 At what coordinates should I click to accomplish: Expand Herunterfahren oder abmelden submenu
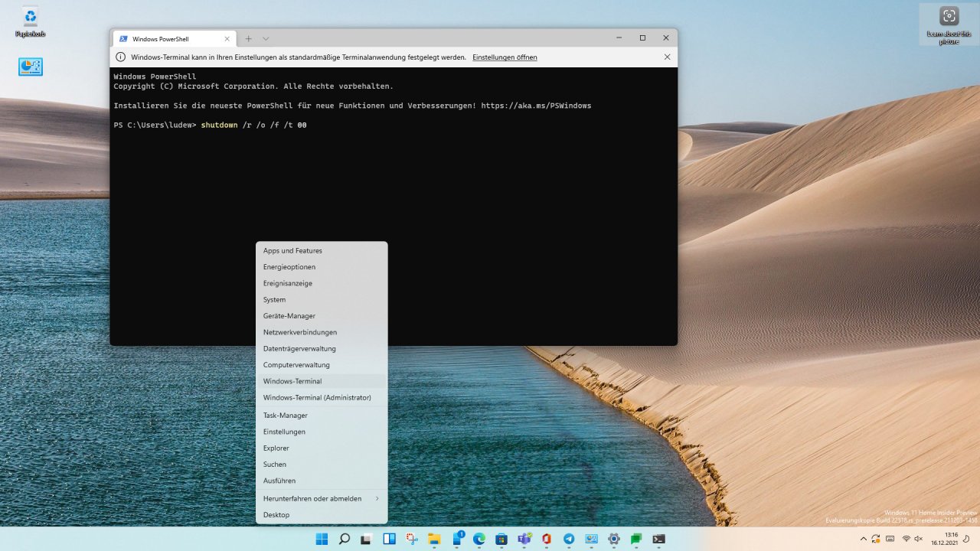coord(322,498)
